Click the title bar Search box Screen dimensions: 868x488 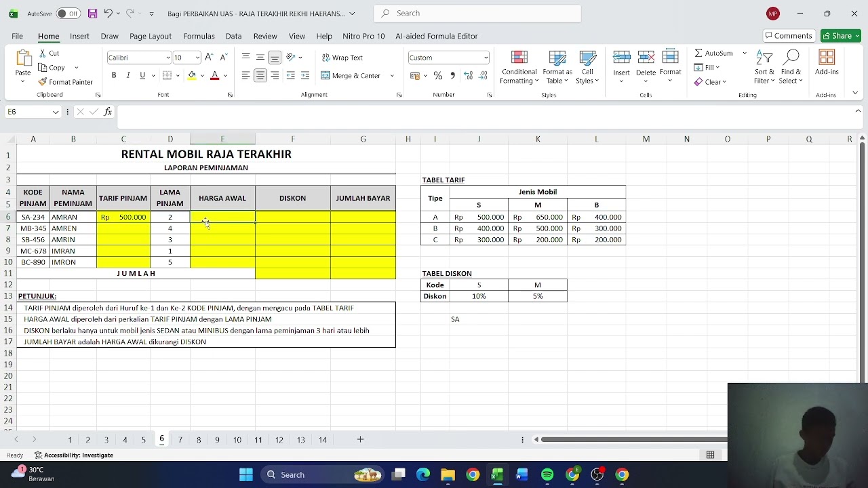(477, 14)
